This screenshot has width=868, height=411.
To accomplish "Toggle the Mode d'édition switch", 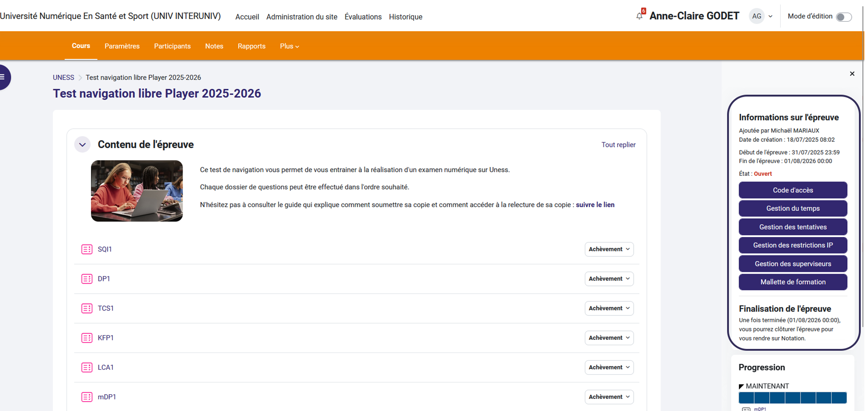I will click(x=843, y=17).
